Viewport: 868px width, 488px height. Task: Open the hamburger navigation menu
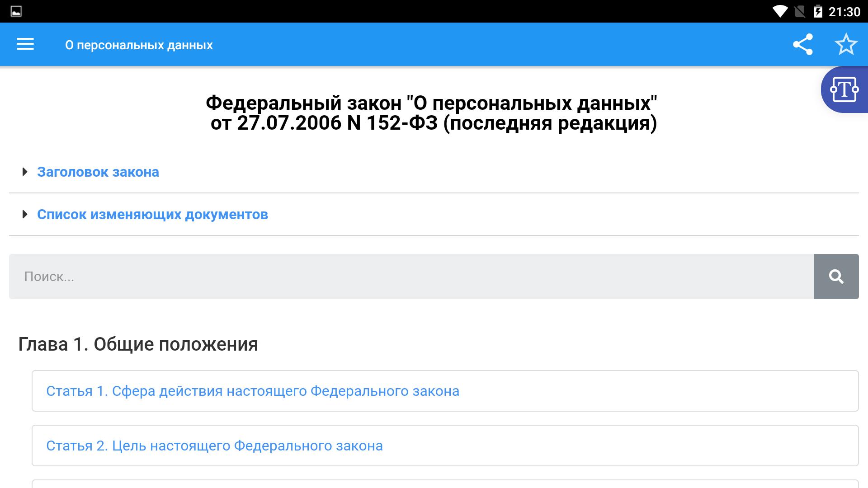[25, 44]
